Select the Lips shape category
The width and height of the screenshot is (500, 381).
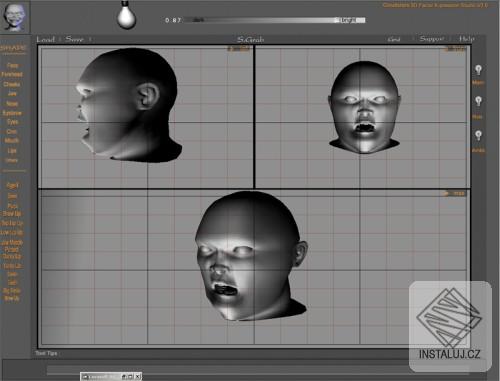12,151
